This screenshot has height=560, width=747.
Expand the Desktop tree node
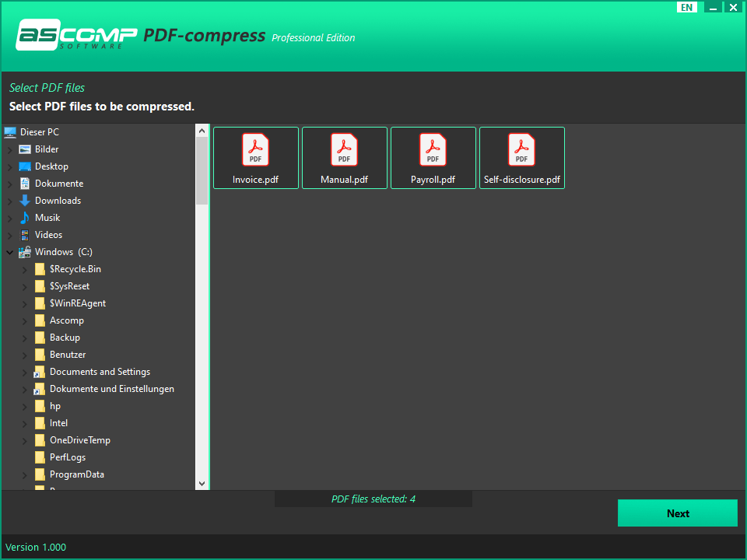point(10,167)
